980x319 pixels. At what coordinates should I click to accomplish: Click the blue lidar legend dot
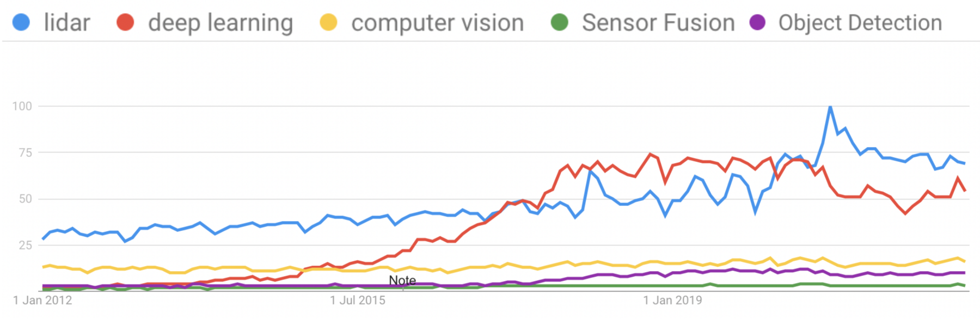click(x=21, y=23)
